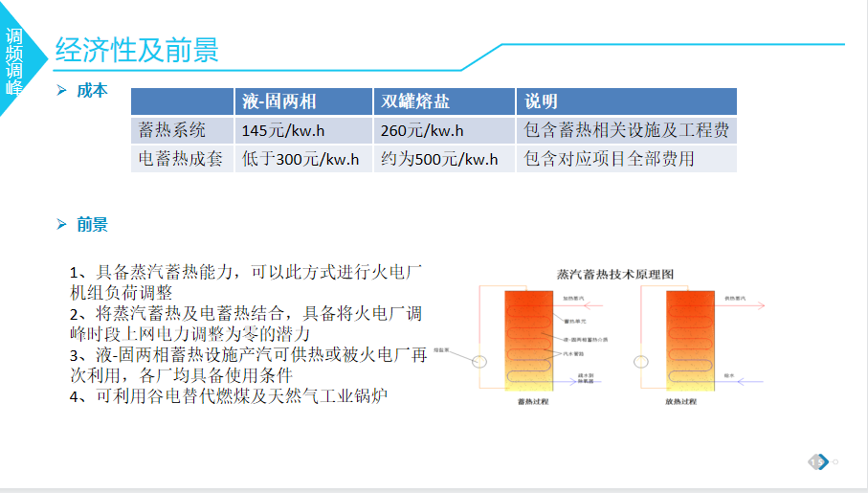The image size is (868, 493).
Task: Select the 双罐熔盐 table header cell
Action: pyautogui.click(x=444, y=101)
